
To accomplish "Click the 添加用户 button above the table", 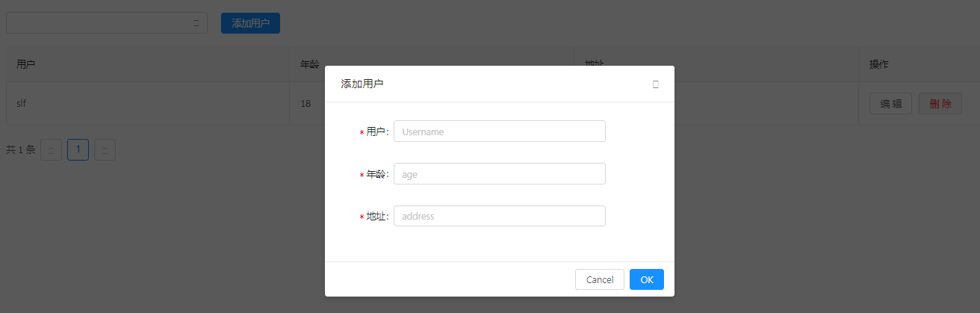I will [250, 23].
